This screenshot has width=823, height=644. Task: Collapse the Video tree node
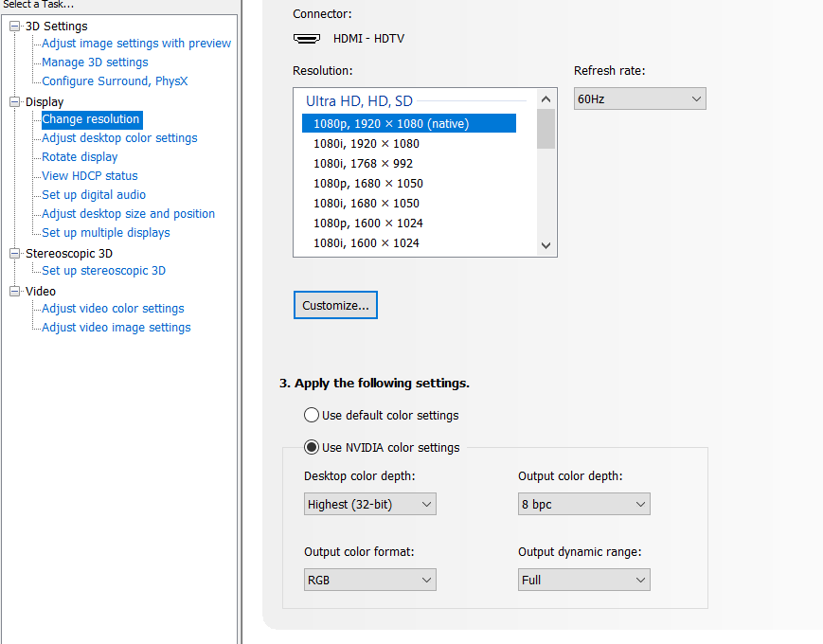pos(15,292)
